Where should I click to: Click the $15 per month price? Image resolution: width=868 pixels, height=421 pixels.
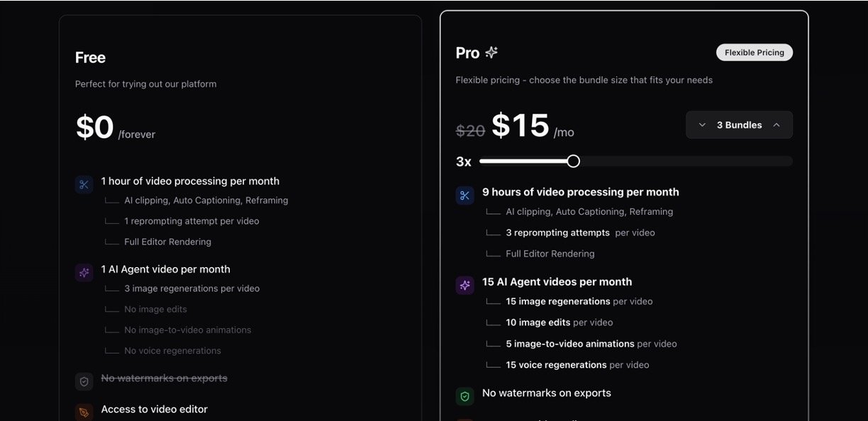521,126
